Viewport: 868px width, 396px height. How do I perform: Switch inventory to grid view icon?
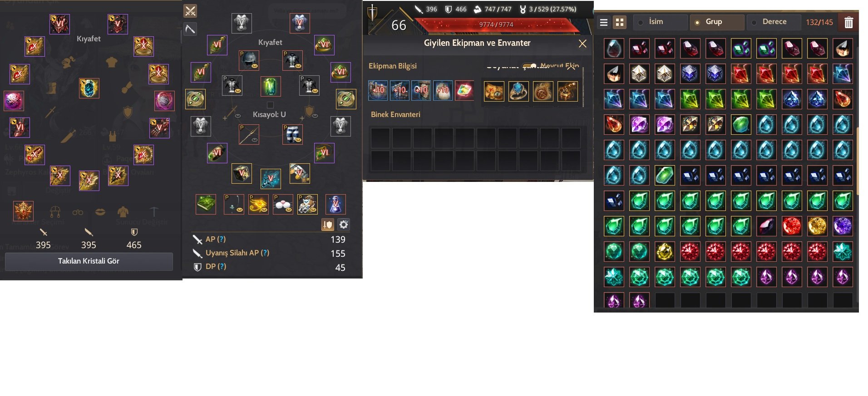coord(620,22)
